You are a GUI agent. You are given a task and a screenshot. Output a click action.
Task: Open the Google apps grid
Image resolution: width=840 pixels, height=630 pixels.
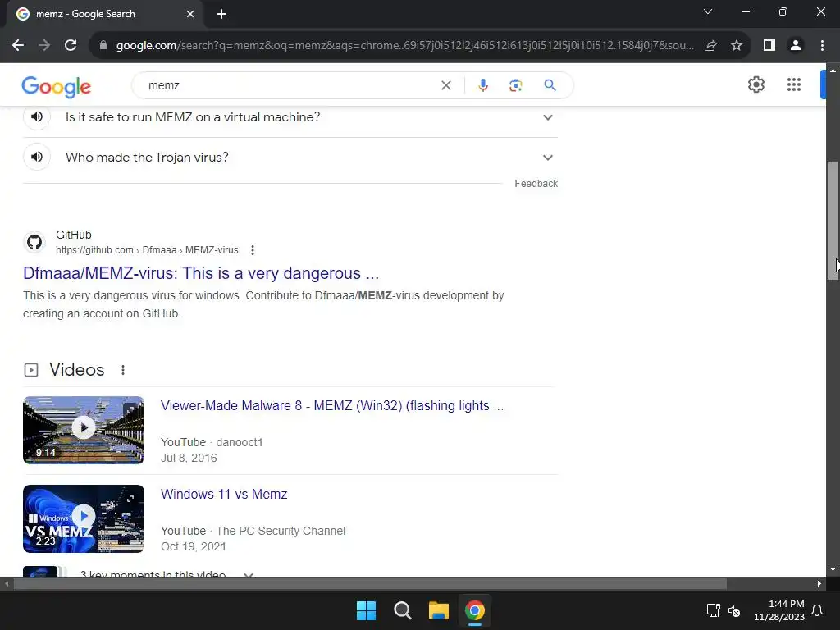tap(794, 84)
